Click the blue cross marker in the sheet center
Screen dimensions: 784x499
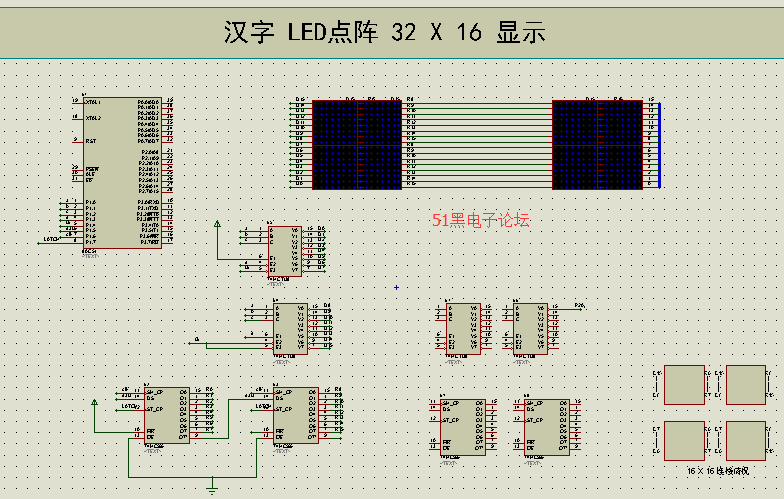point(396,288)
